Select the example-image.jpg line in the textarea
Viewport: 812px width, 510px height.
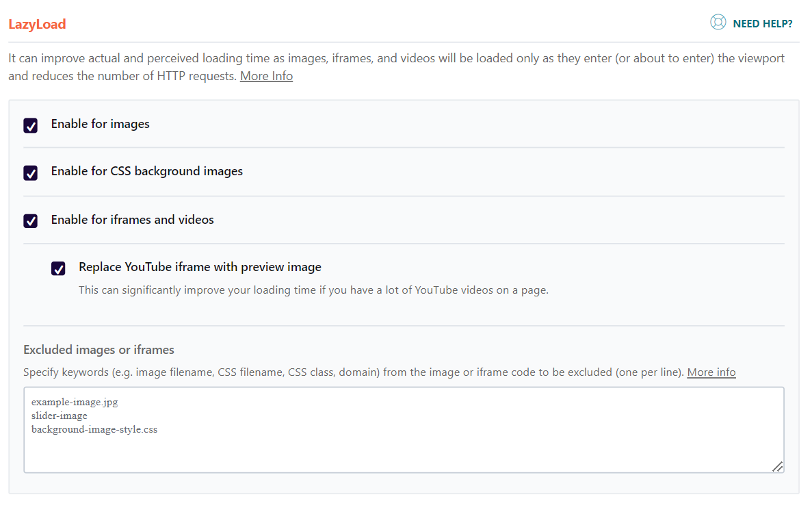point(75,402)
